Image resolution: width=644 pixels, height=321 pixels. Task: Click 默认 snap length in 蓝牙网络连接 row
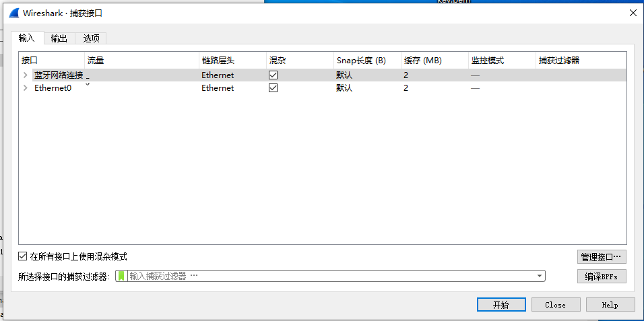[x=344, y=75]
